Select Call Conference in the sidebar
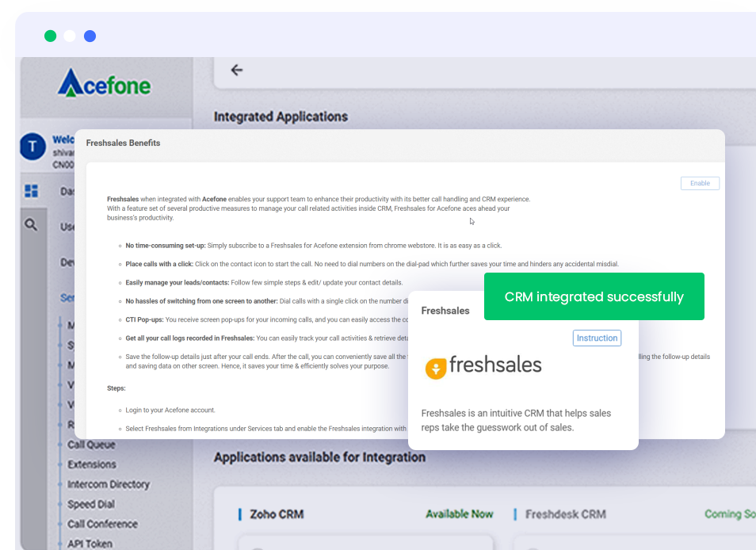Screen dimensions: 756x550 click(x=102, y=524)
